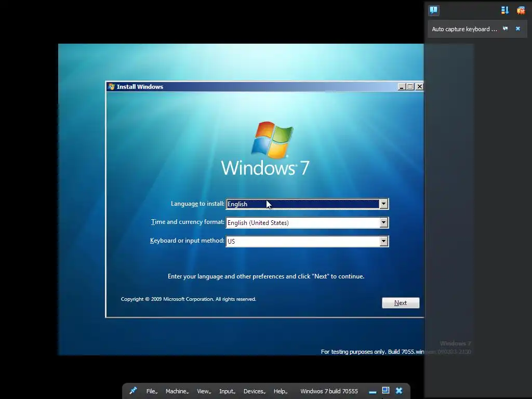Open the Keyboard or input method dropdown
532x399 pixels.
(383, 241)
